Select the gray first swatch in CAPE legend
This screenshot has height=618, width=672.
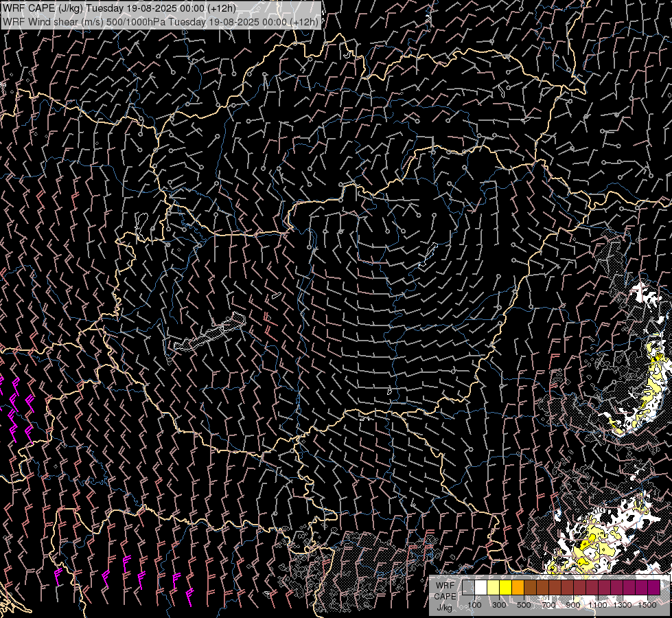pos(468,587)
